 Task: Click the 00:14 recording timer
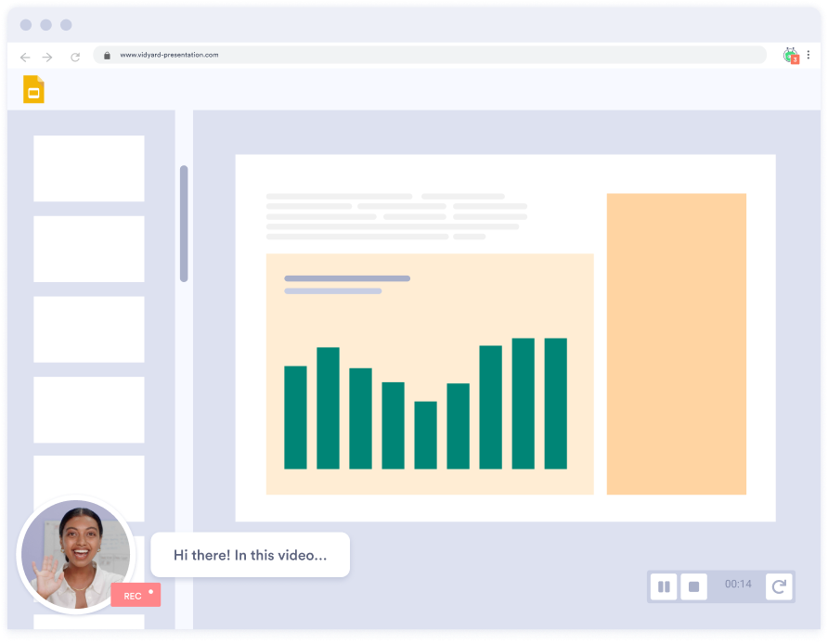pyautogui.click(x=738, y=586)
